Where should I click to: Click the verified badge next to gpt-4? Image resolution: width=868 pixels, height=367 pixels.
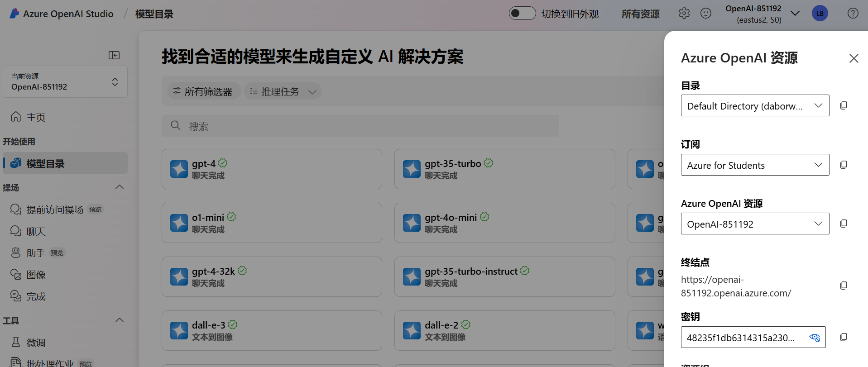[223, 163]
